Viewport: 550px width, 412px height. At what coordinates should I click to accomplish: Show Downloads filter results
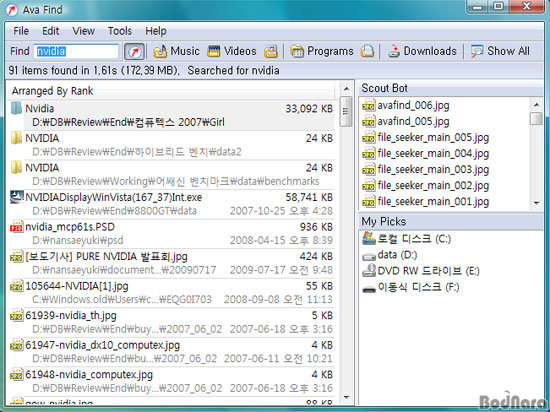tap(422, 51)
